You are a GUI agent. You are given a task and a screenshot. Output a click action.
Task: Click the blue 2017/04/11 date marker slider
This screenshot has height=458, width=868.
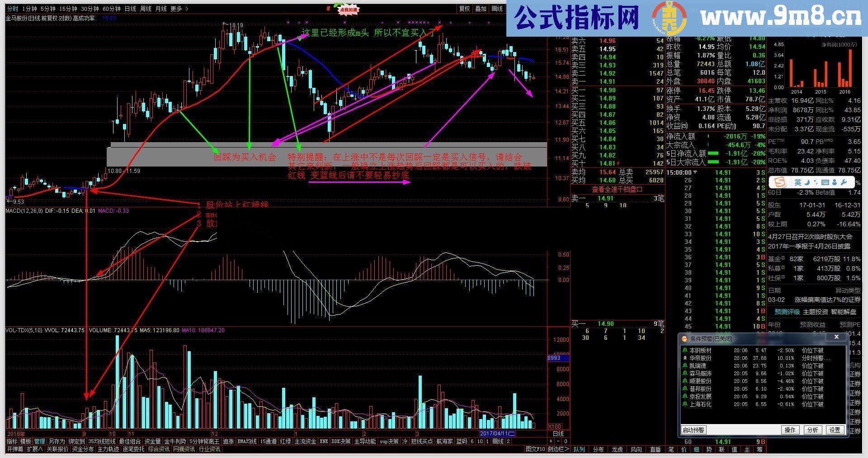[498, 433]
